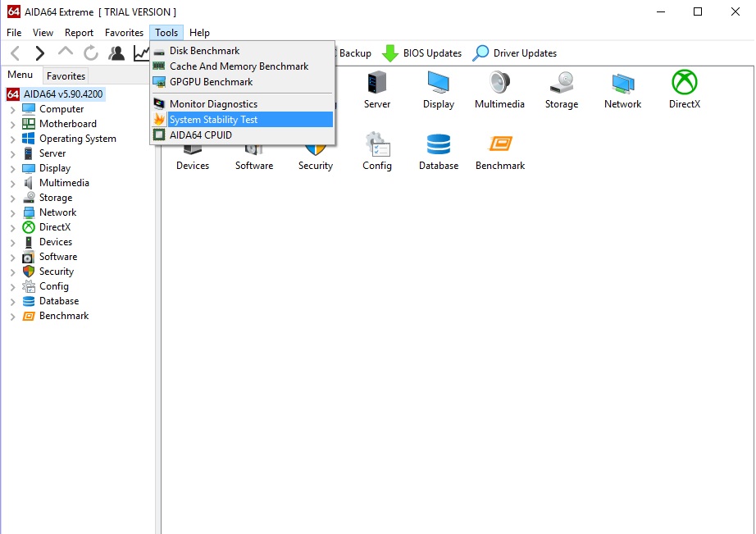Image resolution: width=756 pixels, height=534 pixels.
Task: Click the BIOS Updates green arrow button
Action: click(421, 53)
